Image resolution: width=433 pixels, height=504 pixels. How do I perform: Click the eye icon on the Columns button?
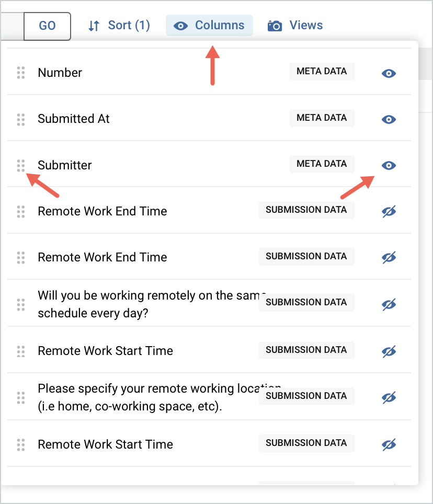181,25
